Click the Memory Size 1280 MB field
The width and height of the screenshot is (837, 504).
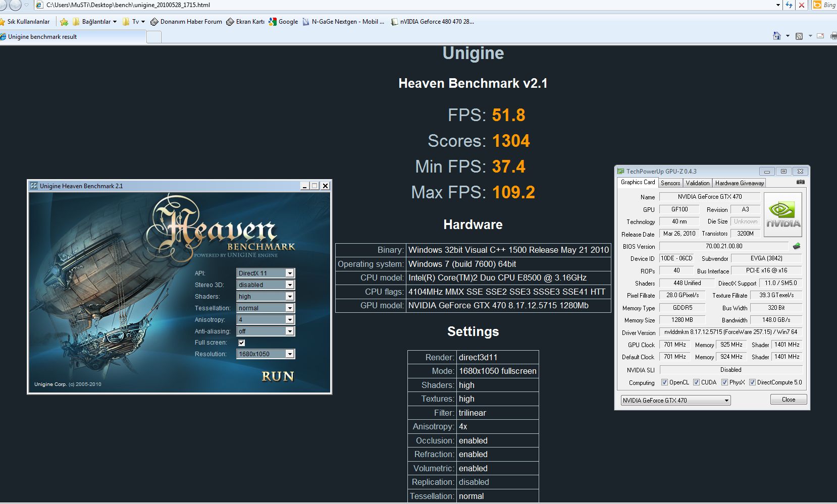click(682, 320)
